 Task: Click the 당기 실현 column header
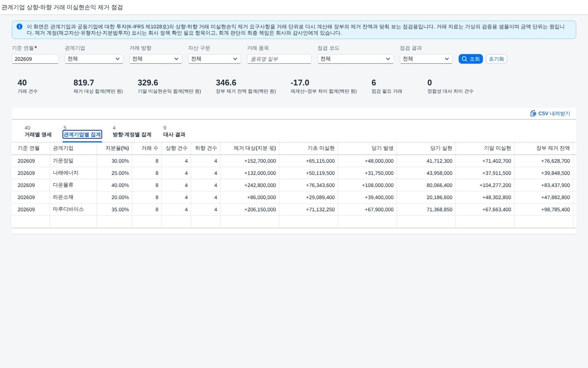[426, 148]
